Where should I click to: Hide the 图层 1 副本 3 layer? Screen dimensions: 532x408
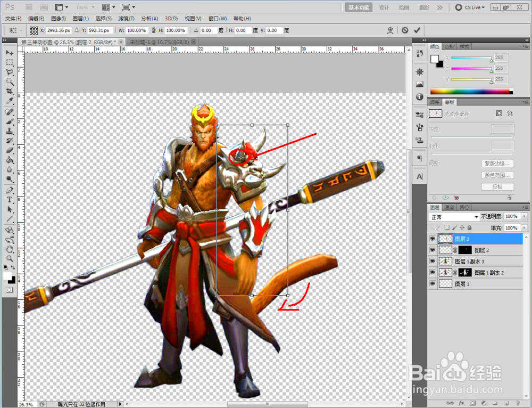point(432,261)
